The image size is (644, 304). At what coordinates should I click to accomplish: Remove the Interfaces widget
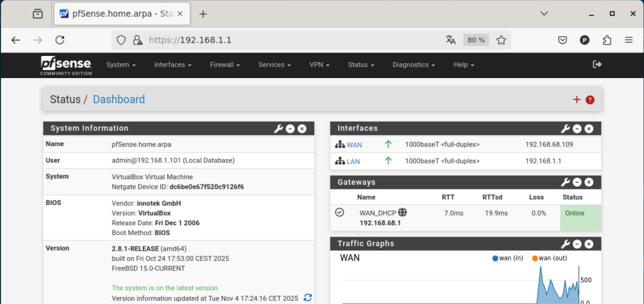(589, 129)
